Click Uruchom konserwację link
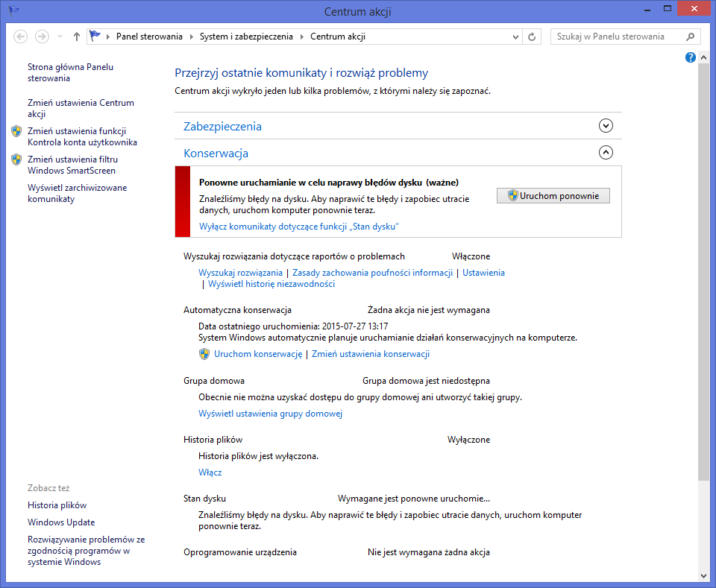This screenshot has width=716, height=588. click(258, 354)
